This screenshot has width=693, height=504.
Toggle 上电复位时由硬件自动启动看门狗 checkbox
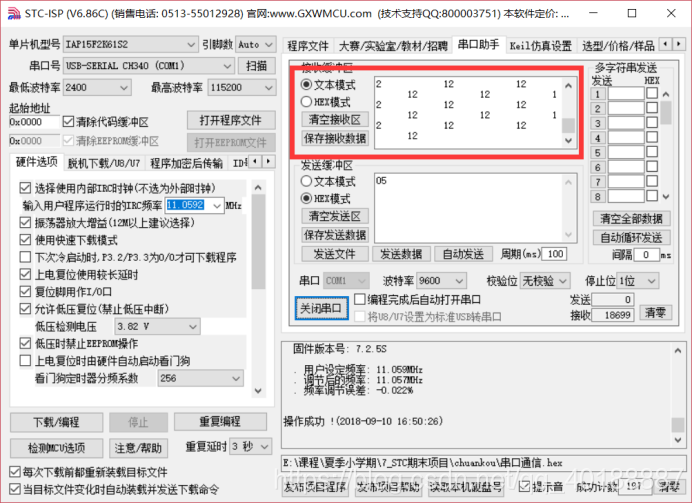click(x=25, y=361)
